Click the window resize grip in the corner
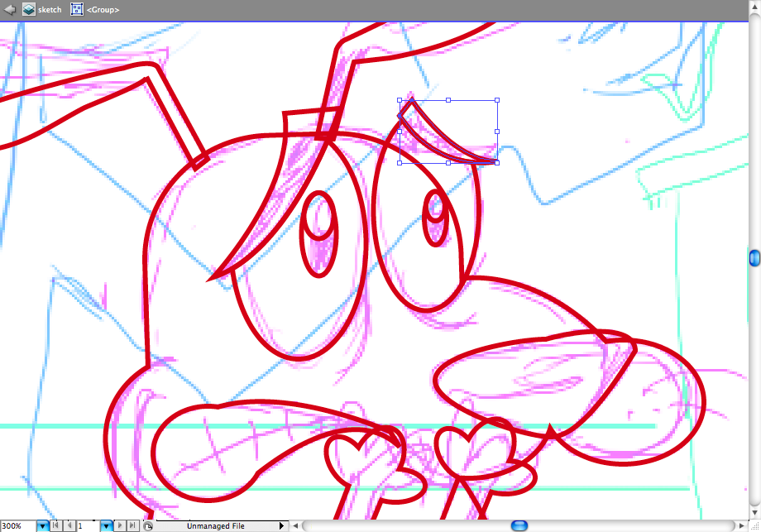Viewport: 761px width, 532px height. pyautogui.click(x=754, y=526)
